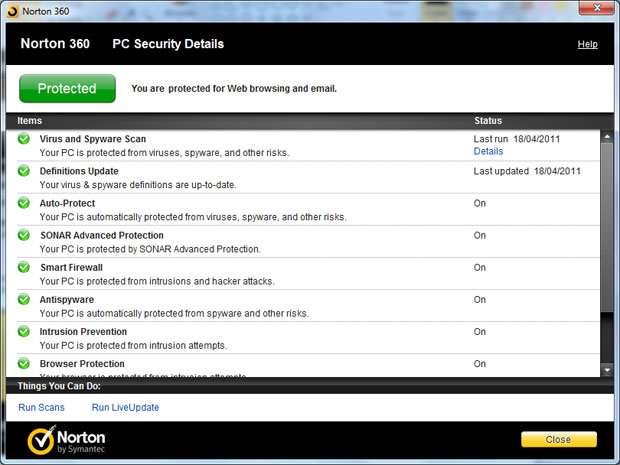The height and width of the screenshot is (465, 620).
Task: Click 'You are protected for Web browsing' message
Action: (x=234, y=89)
